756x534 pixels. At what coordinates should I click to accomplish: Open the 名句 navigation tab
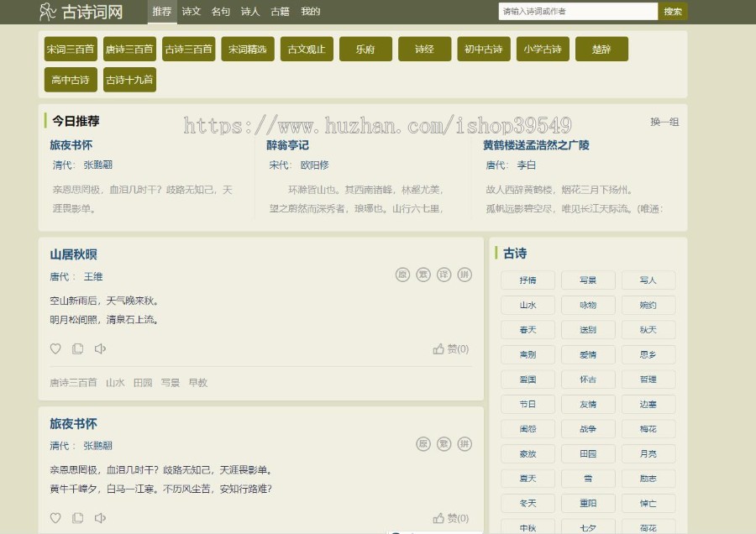point(221,12)
